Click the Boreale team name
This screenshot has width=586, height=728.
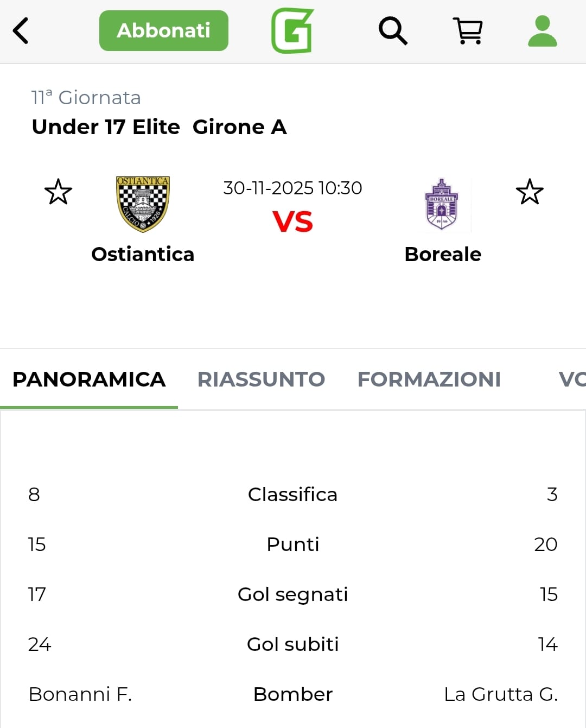pyautogui.click(x=443, y=254)
